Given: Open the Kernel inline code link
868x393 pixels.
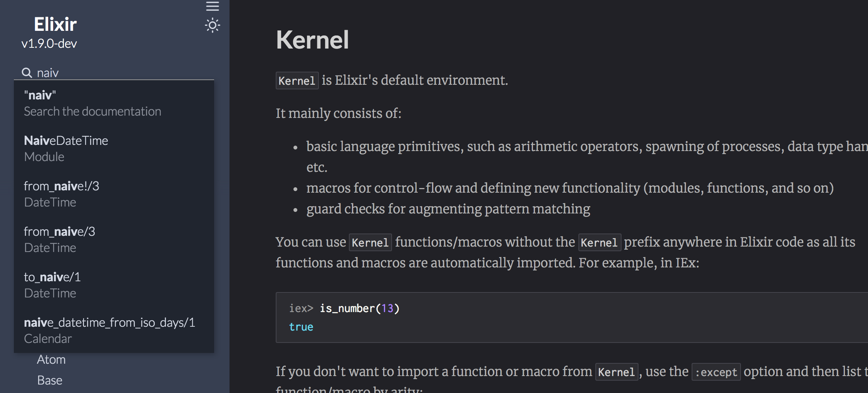Looking at the screenshot, I should pos(297,81).
